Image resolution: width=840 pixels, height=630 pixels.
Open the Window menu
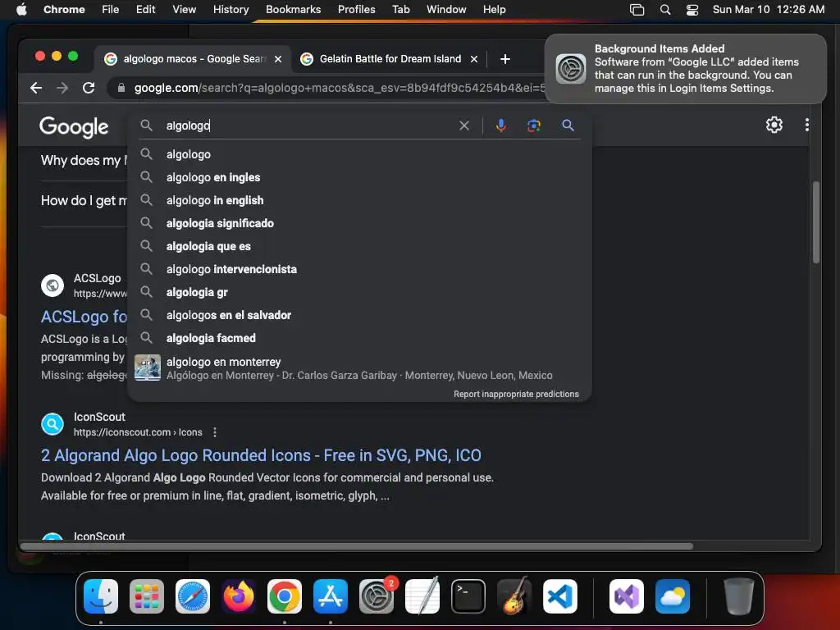click(x=446, y=10)
